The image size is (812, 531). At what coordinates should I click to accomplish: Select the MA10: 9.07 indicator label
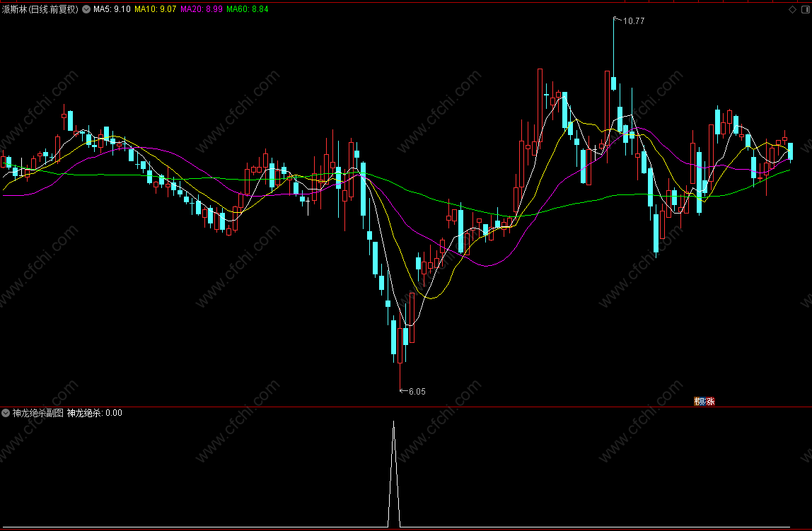pos(156,9)
